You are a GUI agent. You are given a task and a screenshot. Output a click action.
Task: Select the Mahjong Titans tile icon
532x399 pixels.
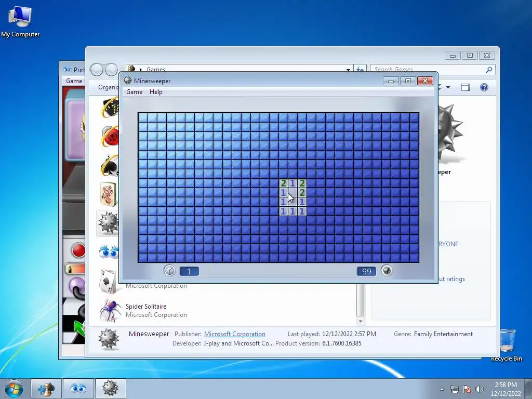coord(109,194)
